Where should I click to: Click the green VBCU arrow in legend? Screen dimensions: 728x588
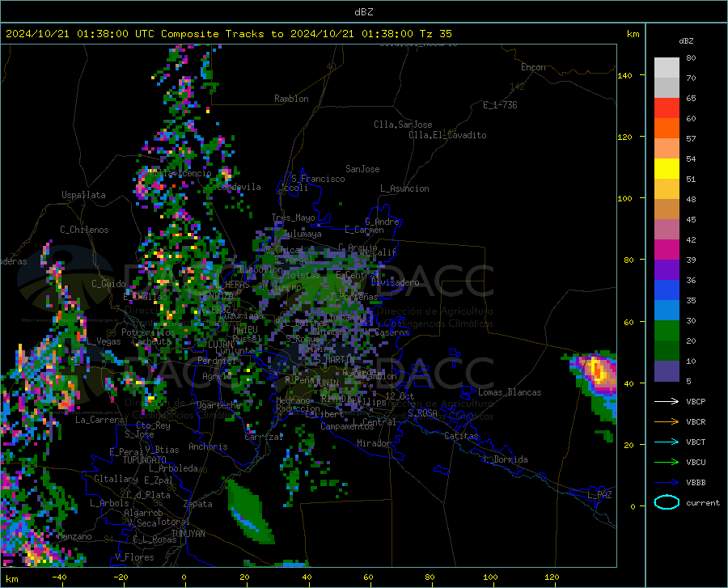click(667, 463)
